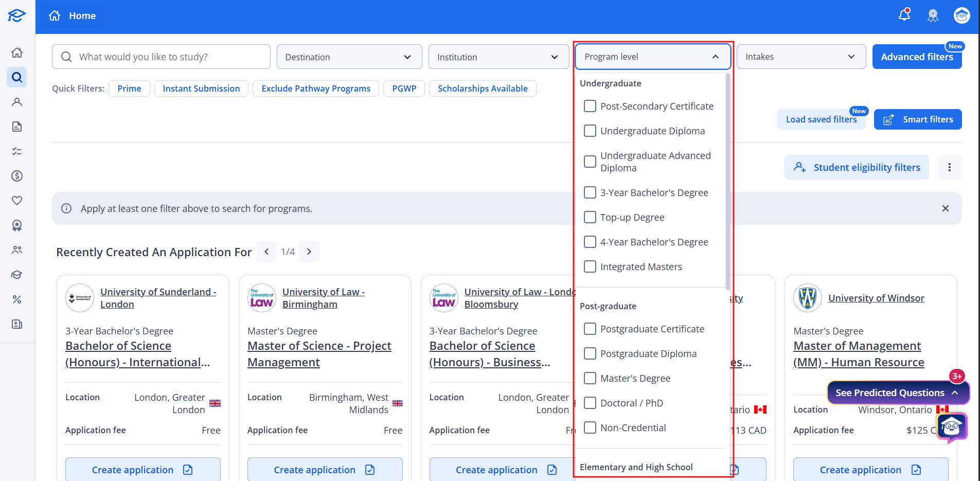This screenshot has height=481, width=980.
Task: Apply the PGWP quick filter
Action: (x=404, y=88)
